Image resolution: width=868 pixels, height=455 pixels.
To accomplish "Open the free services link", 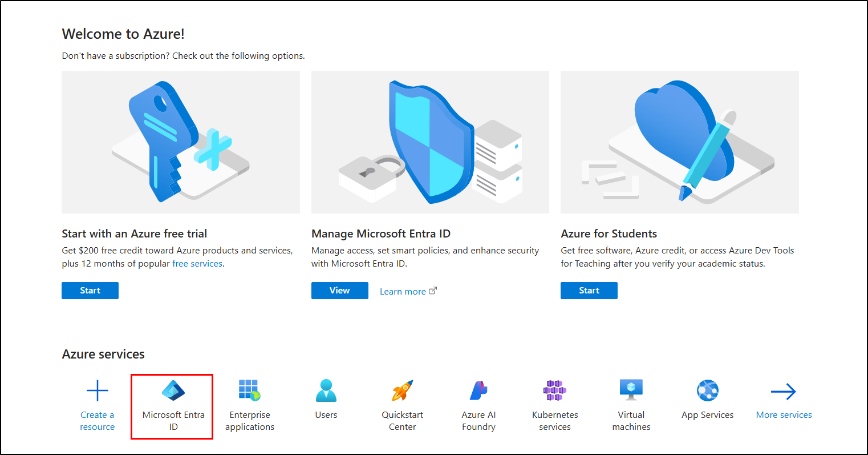I will [197, 263].
